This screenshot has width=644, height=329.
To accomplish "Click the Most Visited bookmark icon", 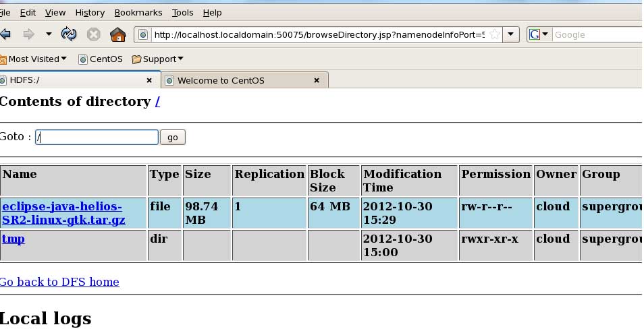I will 3,60.
